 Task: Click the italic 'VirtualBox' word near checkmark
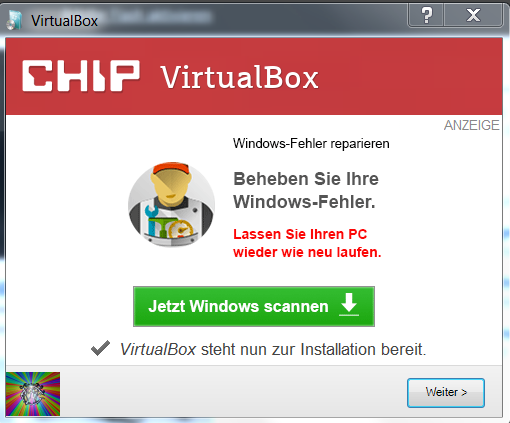(x=158, y=349)
